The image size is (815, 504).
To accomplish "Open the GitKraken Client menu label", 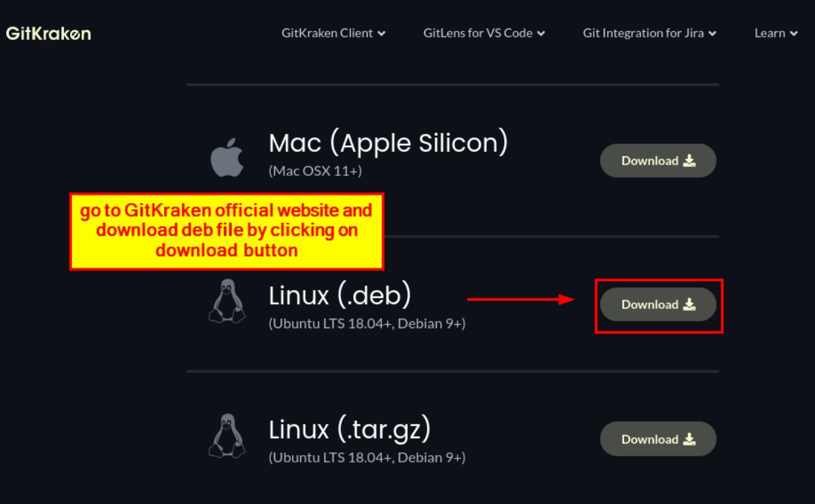I will click(327, 33).
